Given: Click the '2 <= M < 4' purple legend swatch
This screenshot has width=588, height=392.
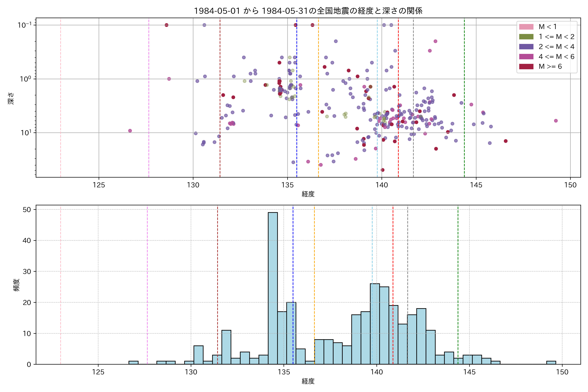Looking at the screenshot, I should click(526, 47).
